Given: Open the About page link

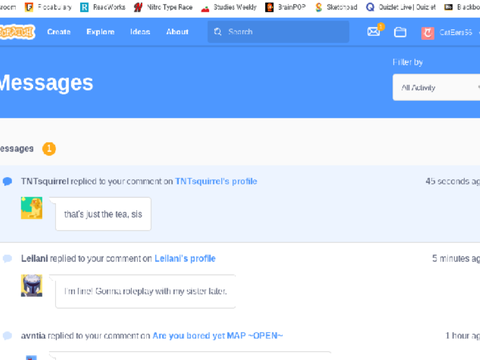Looking at the screenshot, I should tap(177, 32).
